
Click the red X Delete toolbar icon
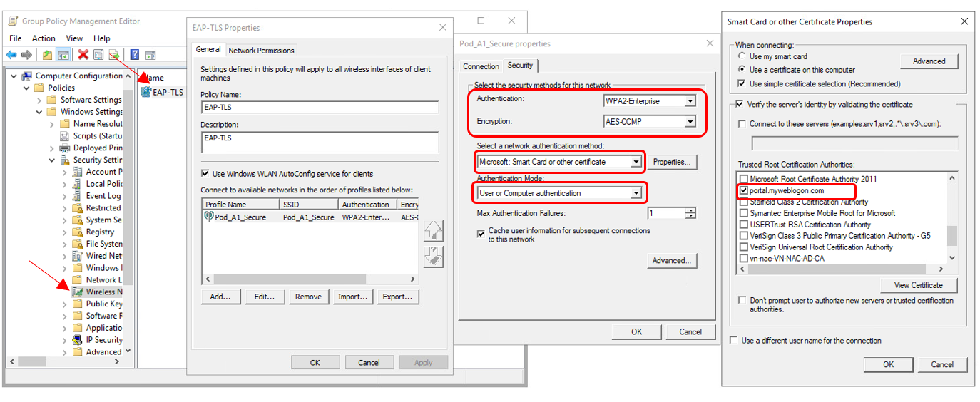[x=83, y=55]
